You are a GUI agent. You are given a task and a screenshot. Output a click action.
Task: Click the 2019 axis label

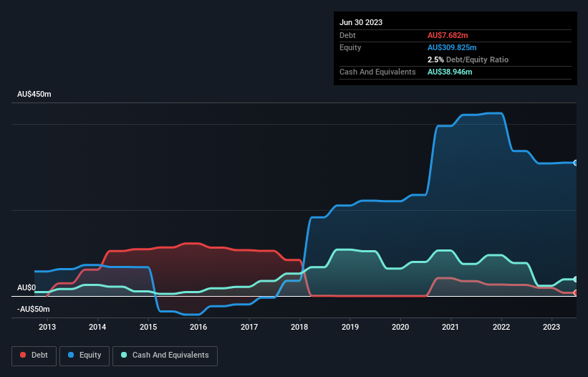[350, 327]
